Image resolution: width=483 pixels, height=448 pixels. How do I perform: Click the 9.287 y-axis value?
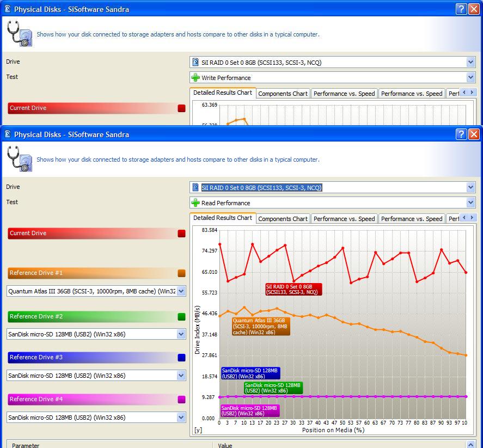click(x=208, y=397)
